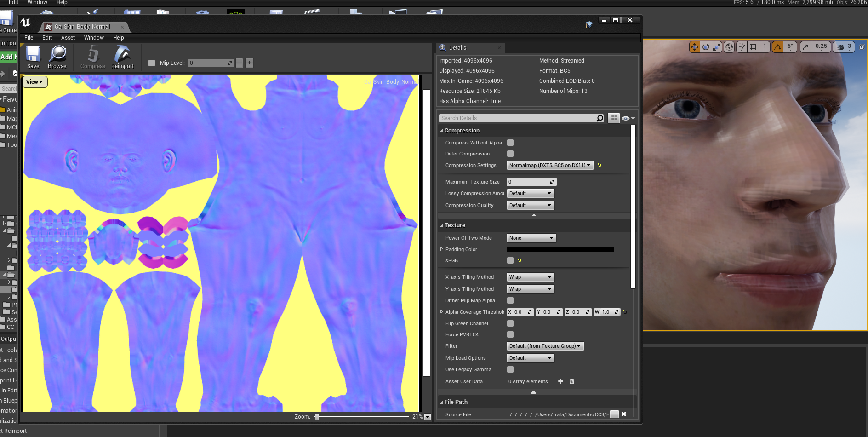
Task: Open Window menu in texture editor
Action: point(94,38)
